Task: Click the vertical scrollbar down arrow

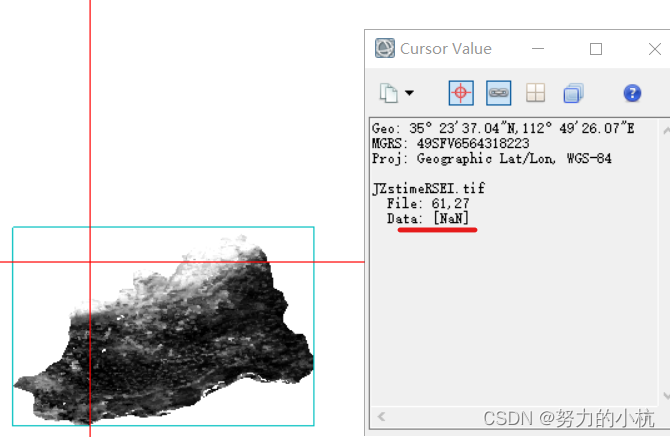Action: (x=666, y=396)
